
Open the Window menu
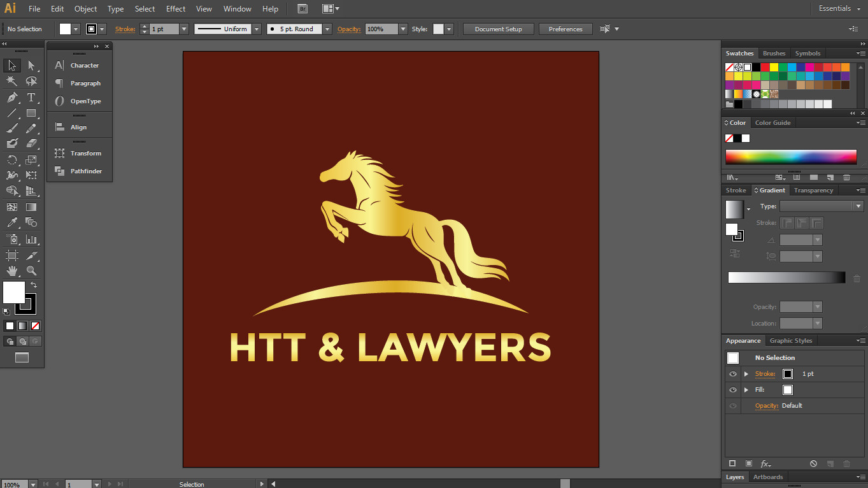237,9
